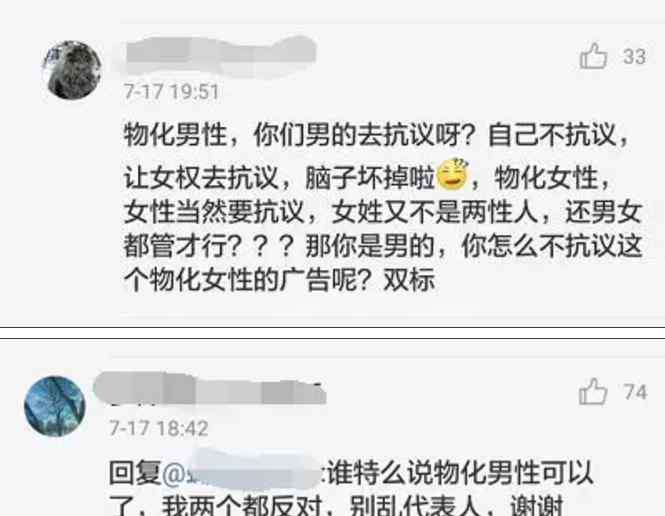The image size is (665, 516).
Task: Open the first commenter's gray avatar
Action: 72,70
